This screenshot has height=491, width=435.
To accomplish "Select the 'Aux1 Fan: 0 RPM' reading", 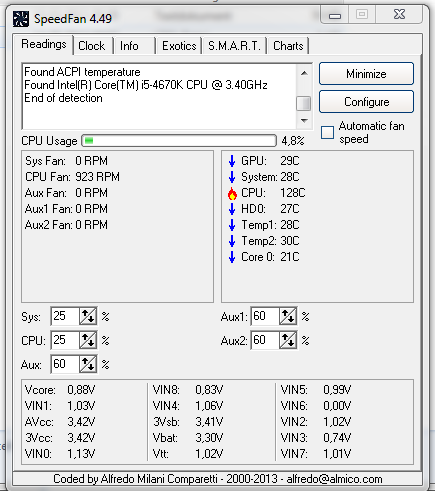I will coord(66,209).
